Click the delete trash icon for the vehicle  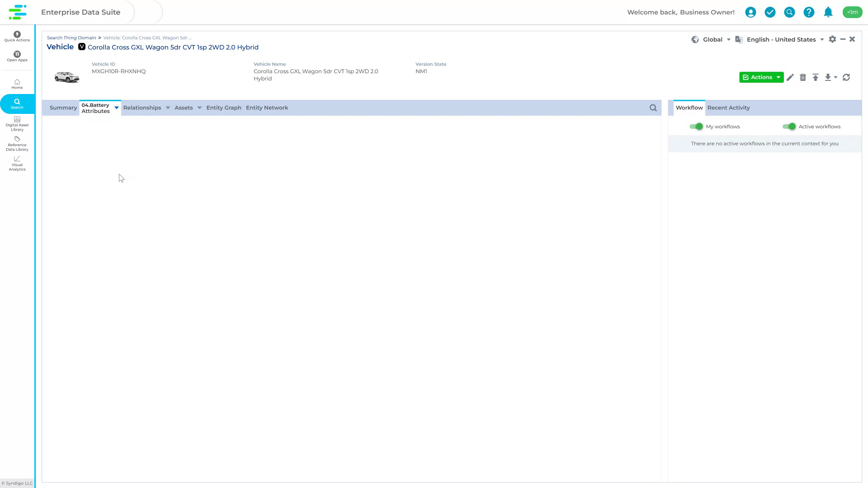pos(803,77)
